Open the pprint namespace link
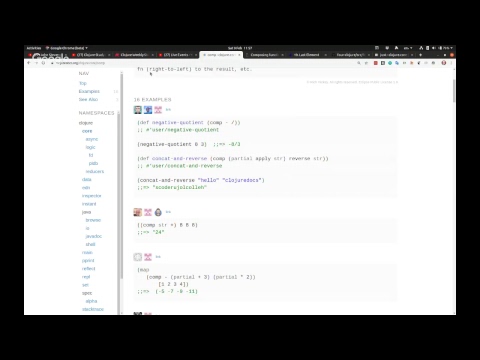The width and height of the screenshot is (480, 360). pyautogui.click(x=88, y=260)
